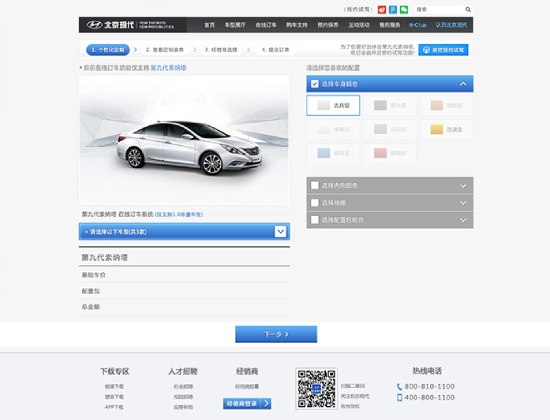The width and height of the screenshot is (550, 420).
Task: Check the 选择内饰颜色 checkbox
Action: (x=315, y=185)
